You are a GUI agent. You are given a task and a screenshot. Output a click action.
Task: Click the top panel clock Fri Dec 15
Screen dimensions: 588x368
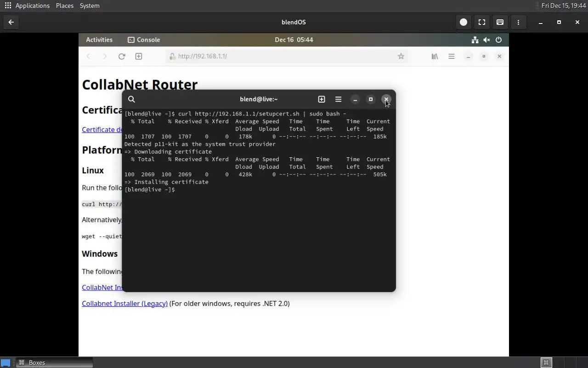(x=564, y=6)
